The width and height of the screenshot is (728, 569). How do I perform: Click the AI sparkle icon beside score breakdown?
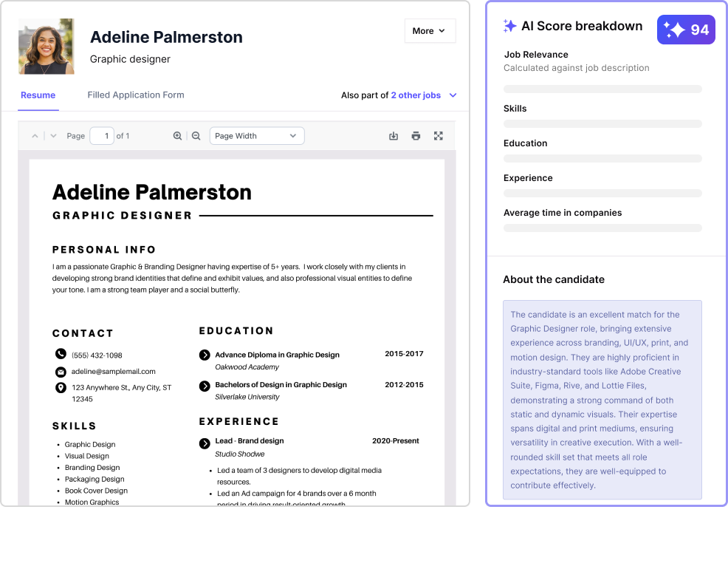(509, 26)
